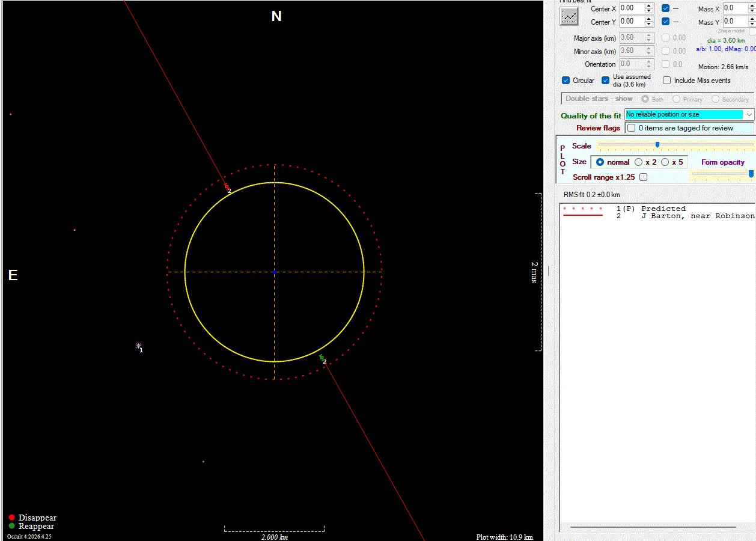Toggle the Use assumed dia (3.6 km) checkbox
The image size is (756, 541).
[x=606, y=81]
